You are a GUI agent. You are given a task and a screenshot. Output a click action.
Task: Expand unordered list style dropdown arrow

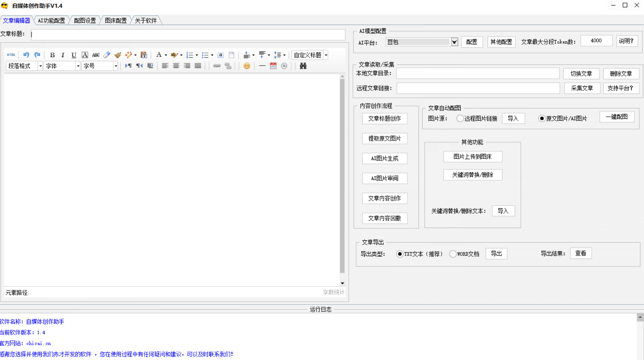point(212,55)
